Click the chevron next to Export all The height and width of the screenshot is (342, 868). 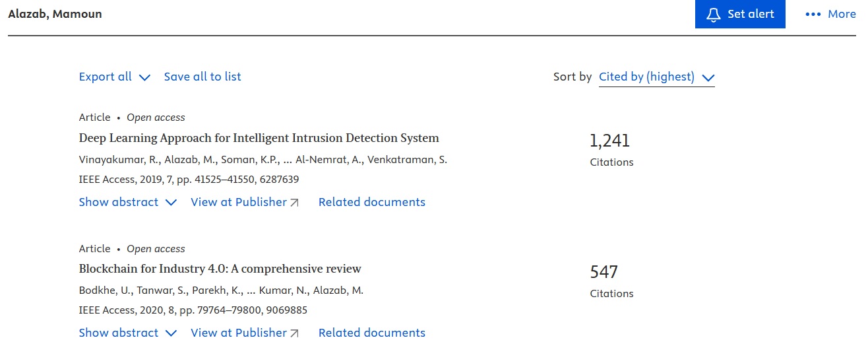point(145,77)
